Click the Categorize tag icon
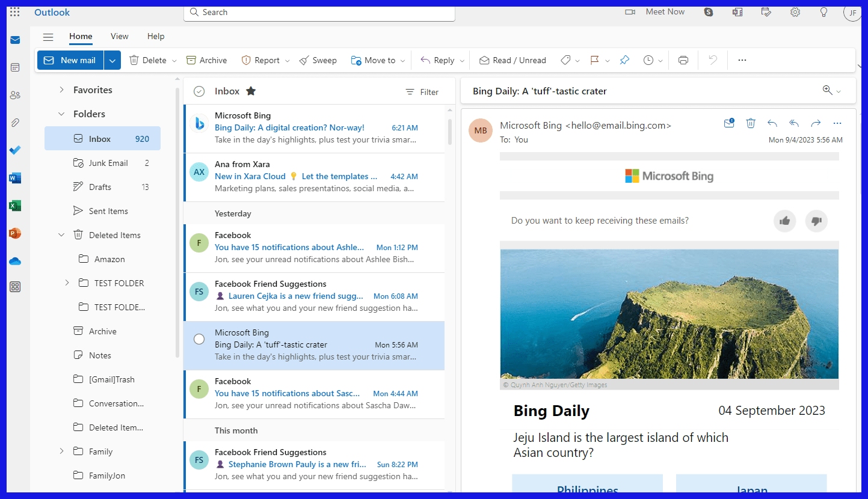Screen dimensions: 868x499 565,60
